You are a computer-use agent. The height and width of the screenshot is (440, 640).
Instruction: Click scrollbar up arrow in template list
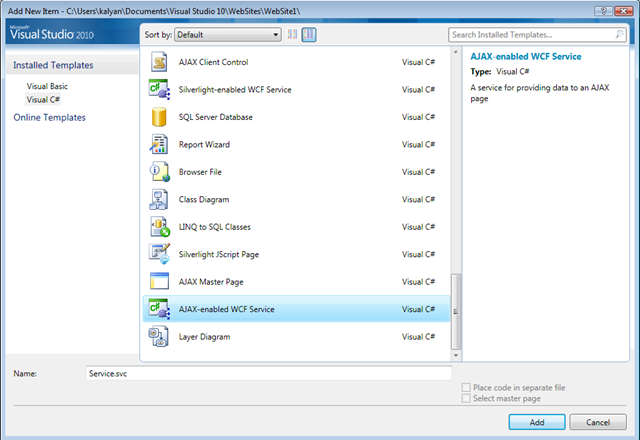(456, 52)
